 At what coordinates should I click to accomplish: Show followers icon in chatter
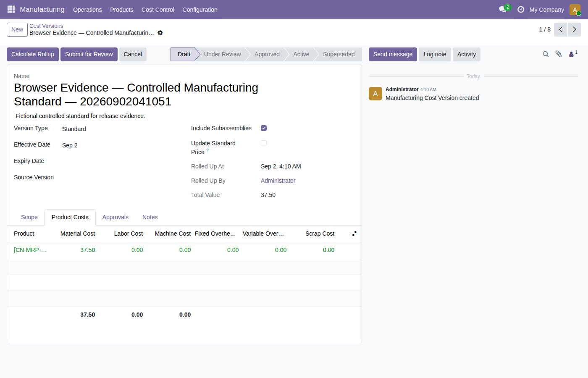pos(573,54)
